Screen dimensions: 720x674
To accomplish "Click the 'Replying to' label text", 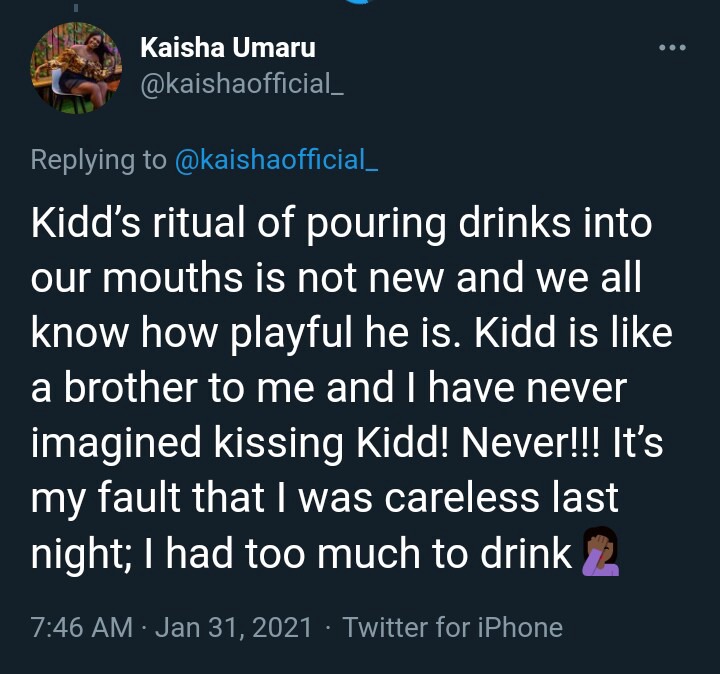I will (99, 160).
